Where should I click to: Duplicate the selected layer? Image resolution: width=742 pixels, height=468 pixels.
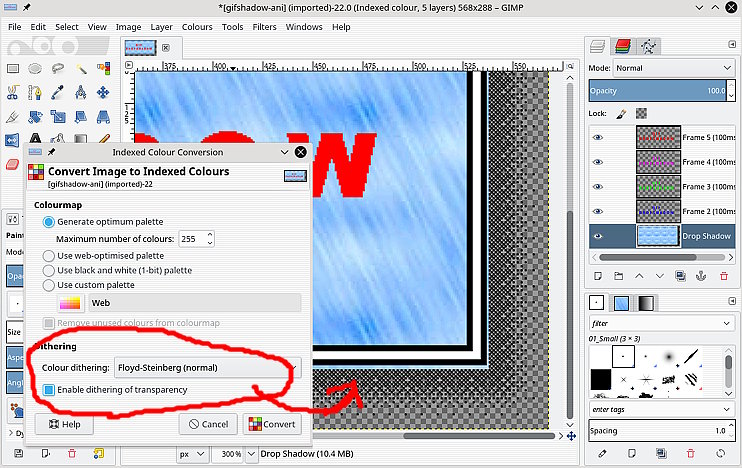click(x=680, y=276)
